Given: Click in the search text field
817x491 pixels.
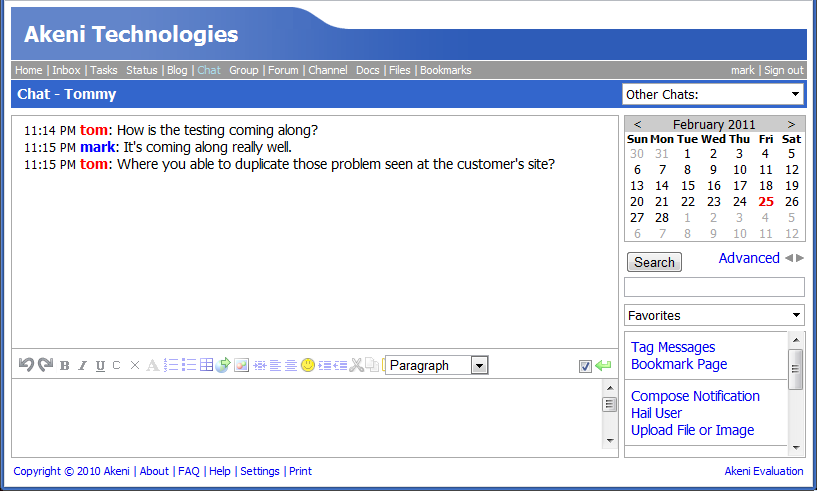Looking at the screenshot, I should point(713,287).
